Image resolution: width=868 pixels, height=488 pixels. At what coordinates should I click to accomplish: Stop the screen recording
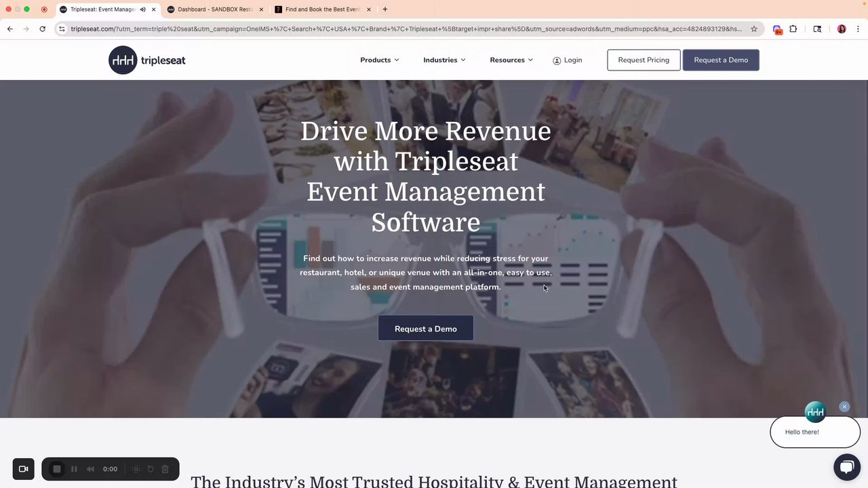pyautogui.click(x=57, y=469)
